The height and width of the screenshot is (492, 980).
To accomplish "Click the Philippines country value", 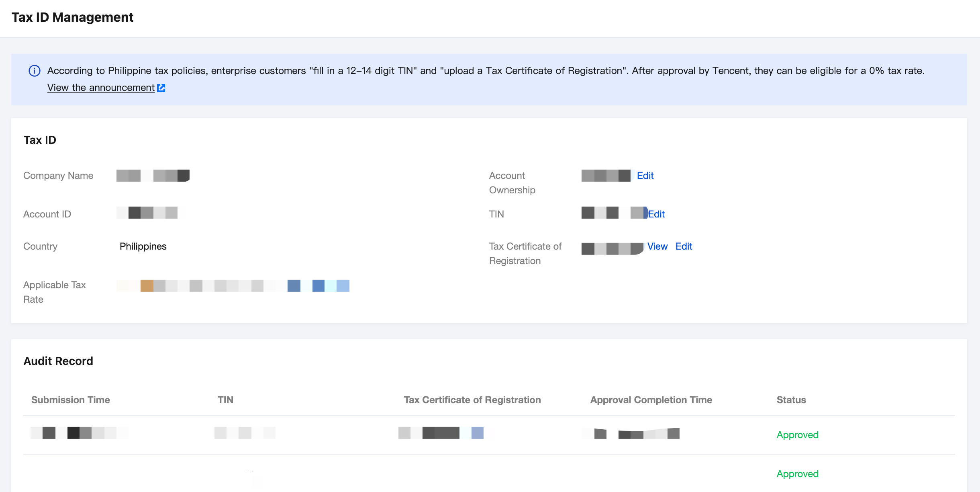I will [143, 246].
